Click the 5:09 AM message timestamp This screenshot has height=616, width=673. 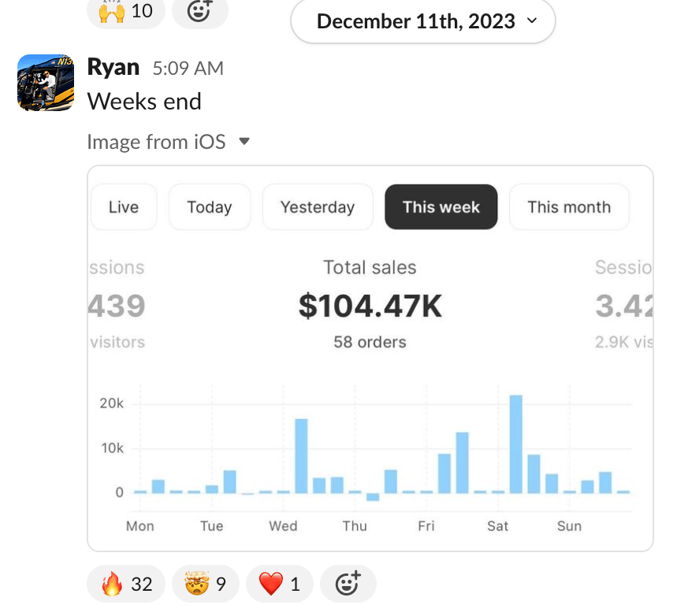[x=188, y=69]
